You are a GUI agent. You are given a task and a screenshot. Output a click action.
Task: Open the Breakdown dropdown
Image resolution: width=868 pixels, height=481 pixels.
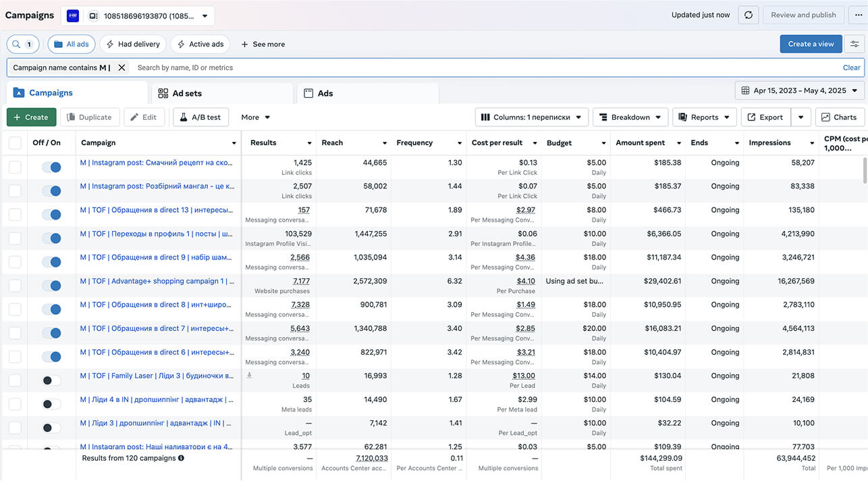click(x=630, y=117)
